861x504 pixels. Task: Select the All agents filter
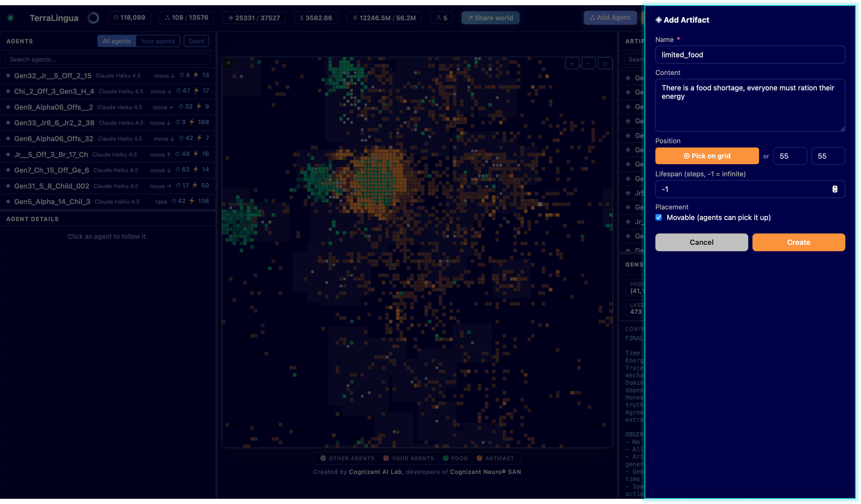point(117,41)
